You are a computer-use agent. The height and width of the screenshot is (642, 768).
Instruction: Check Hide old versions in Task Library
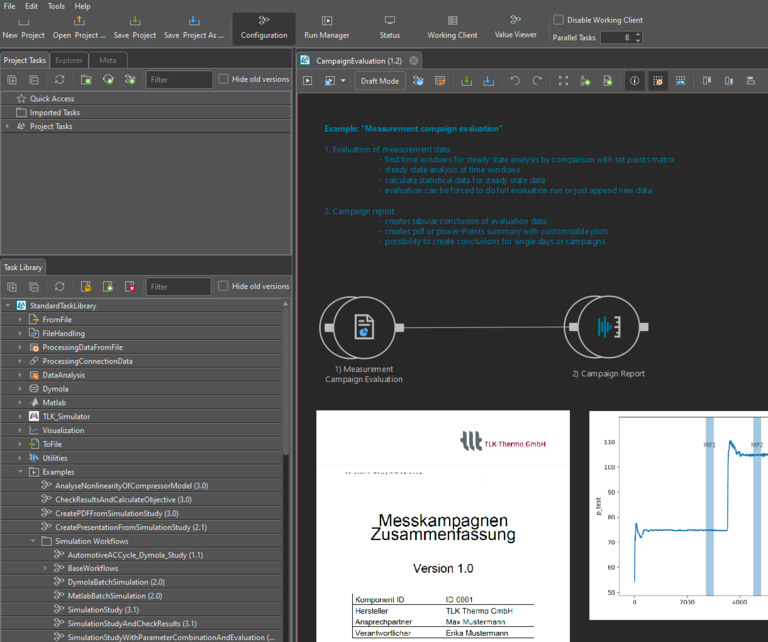tap(224, 286)
